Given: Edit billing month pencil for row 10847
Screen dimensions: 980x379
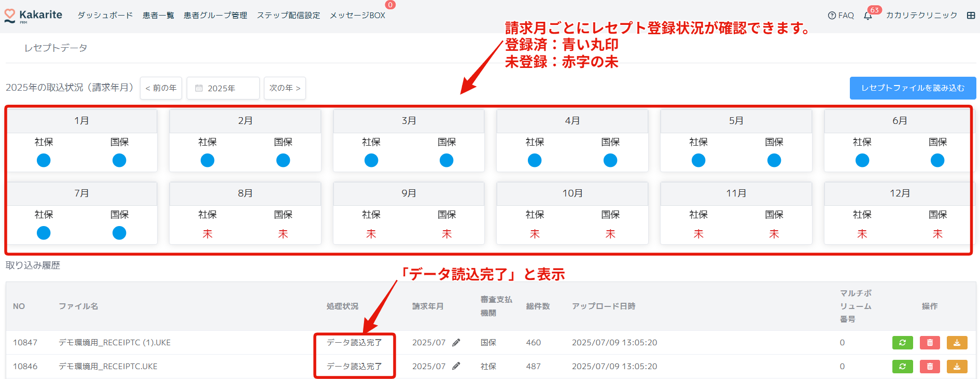Looking at the screenshot, I should (456, 342).
